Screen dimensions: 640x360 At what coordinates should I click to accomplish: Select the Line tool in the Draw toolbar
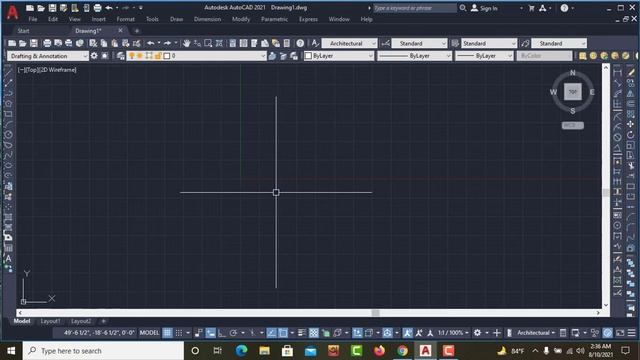[x=8, y=72]
